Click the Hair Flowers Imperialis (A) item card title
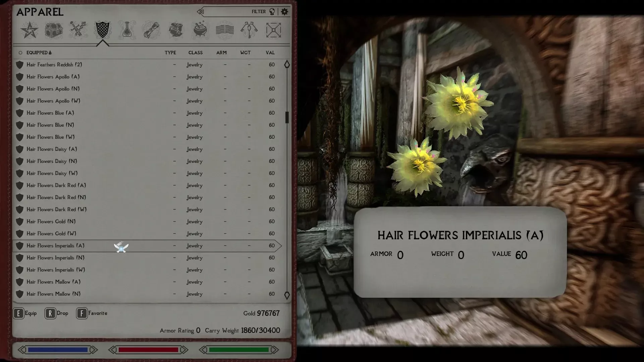Image resolution: width=644 pixels, height=362 pixels. coord(460,235)
